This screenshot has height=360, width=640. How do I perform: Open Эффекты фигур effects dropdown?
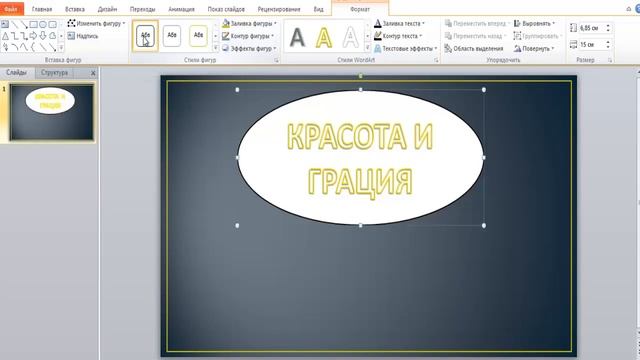[x=249, y=48]
